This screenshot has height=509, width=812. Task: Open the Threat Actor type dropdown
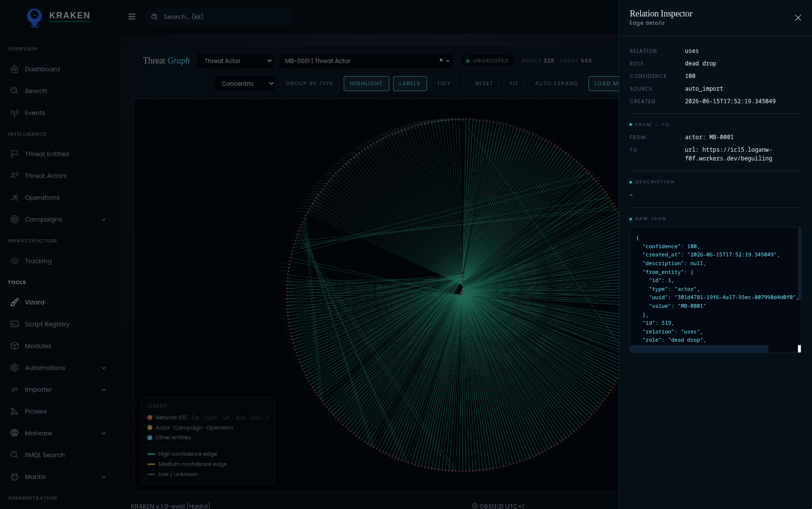click(x=235, y=61)
